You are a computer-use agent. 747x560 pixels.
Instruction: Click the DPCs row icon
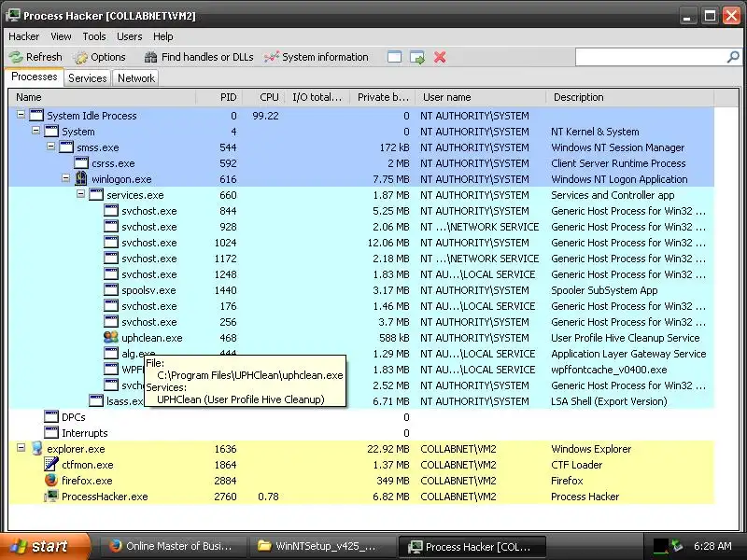point(51,416)
